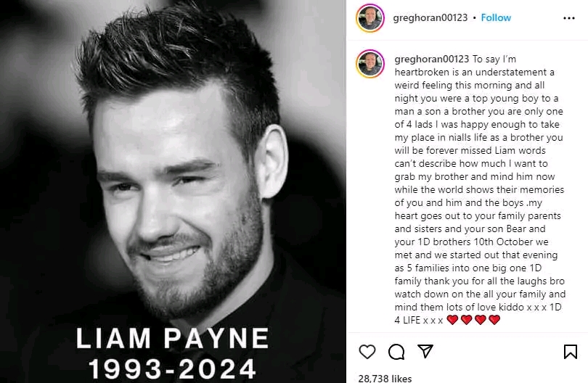Viewport: 588px width, 383px height.
Task: Save the post with the bookmark icon
Action: 571,352
